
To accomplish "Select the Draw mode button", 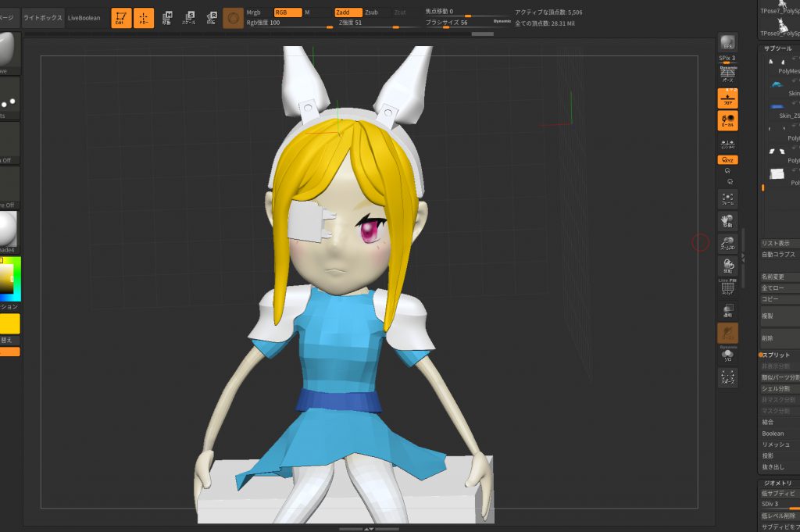I will tap(144, 18).
